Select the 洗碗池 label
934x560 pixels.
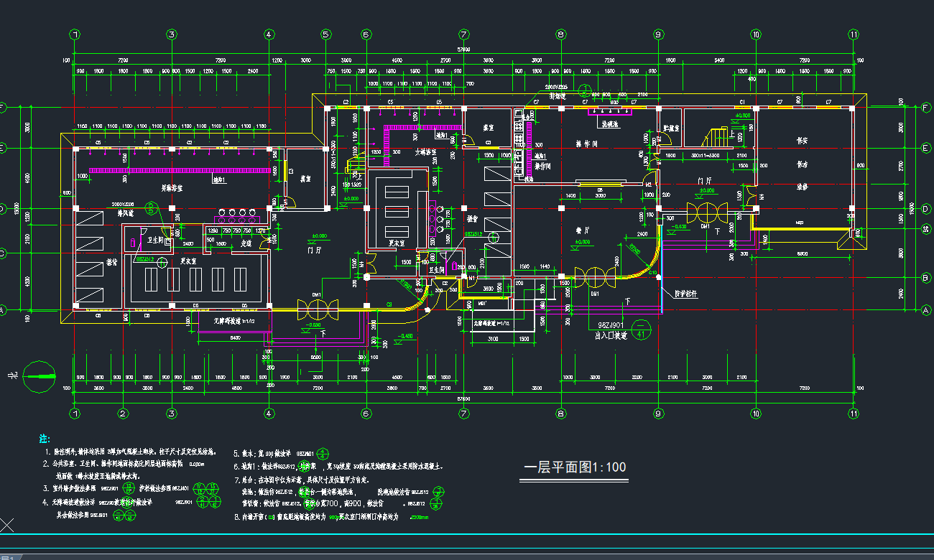(610, 125)
